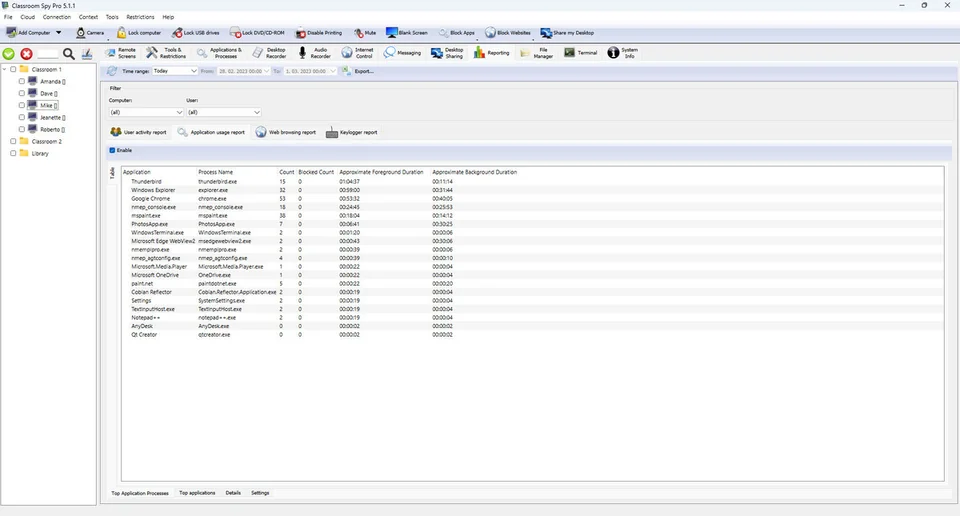Open the Desktop Sharing panel
Screen dimensions: 960x516
click(448, 53)
